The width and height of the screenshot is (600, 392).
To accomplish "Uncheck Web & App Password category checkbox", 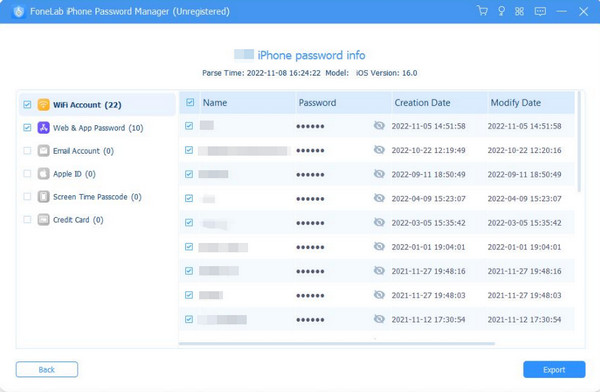I will [x=27, y=127].
